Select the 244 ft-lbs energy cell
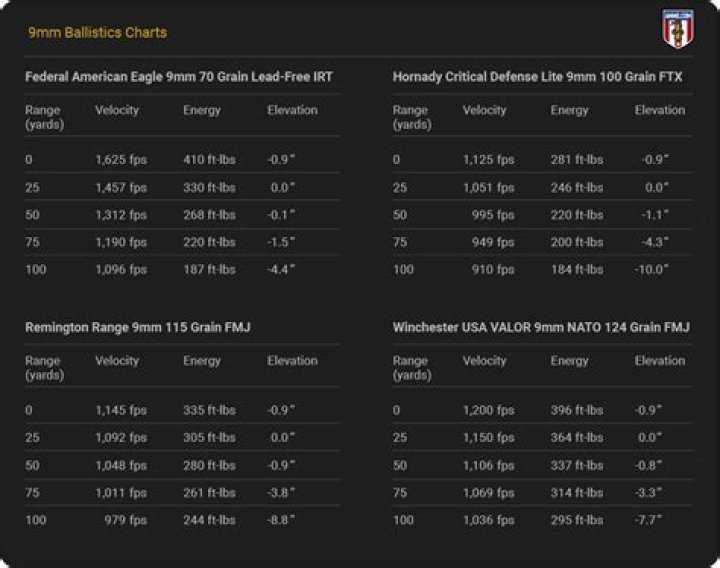 [209, 521]
